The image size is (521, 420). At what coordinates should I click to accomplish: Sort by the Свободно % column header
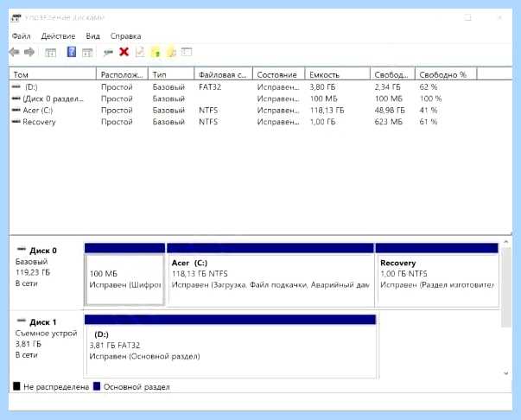(x=446, y=74)
